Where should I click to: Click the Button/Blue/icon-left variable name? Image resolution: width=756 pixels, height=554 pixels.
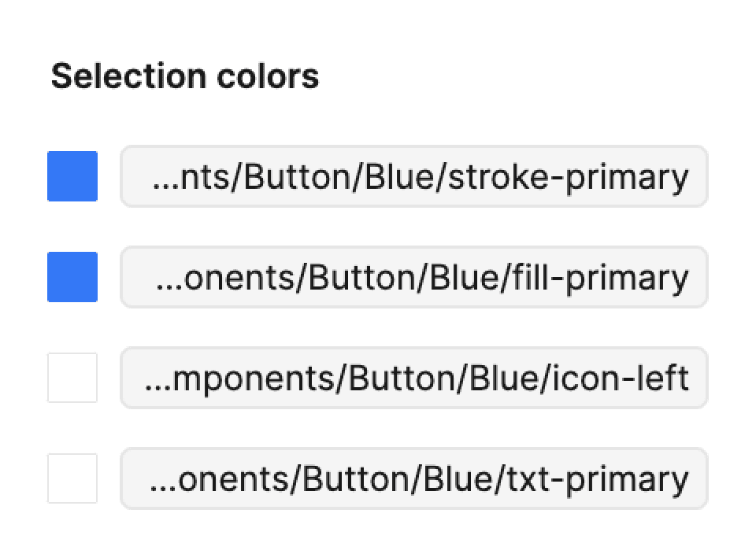414,378
